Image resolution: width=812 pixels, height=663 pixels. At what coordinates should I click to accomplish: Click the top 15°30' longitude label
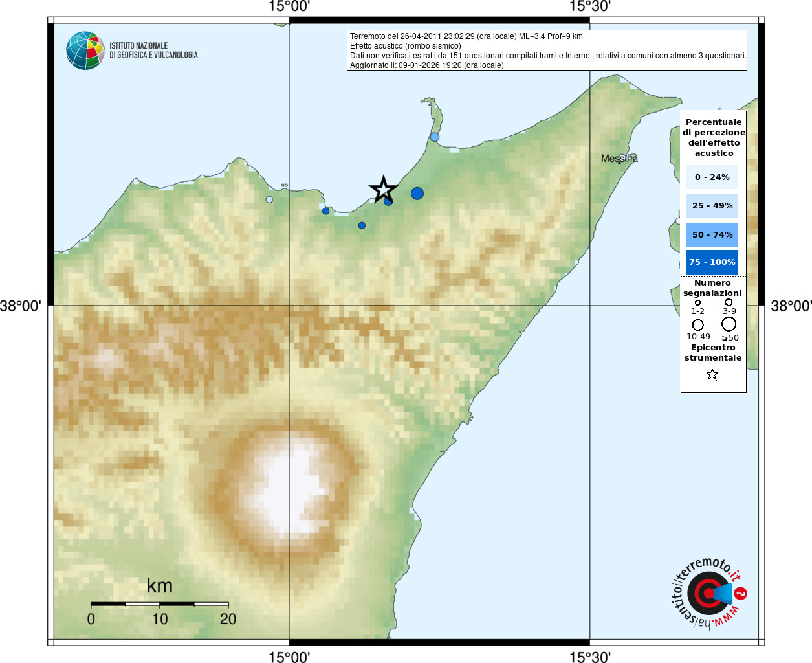click(590, 7)
